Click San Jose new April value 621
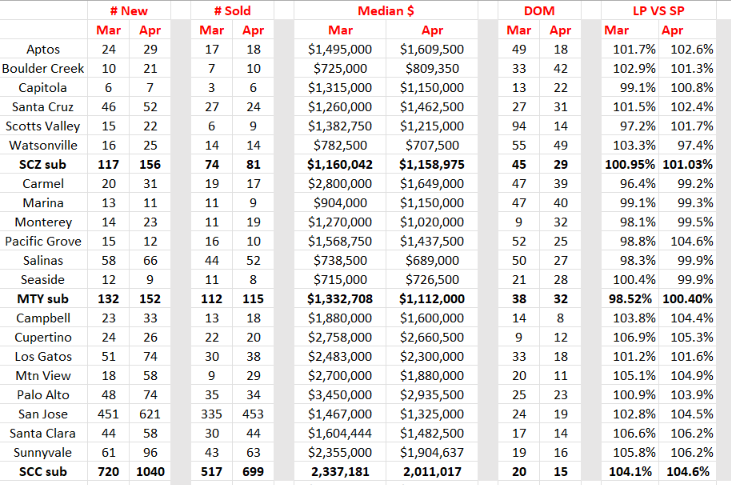The height and width of the screenshot is (485, 731). click(x=150, y=414)
